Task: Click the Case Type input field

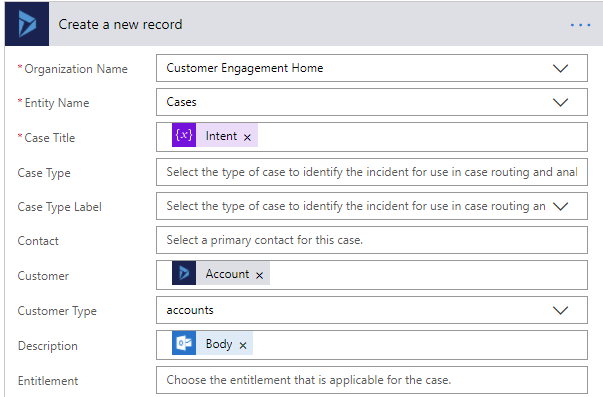Action: coord(372,172)
